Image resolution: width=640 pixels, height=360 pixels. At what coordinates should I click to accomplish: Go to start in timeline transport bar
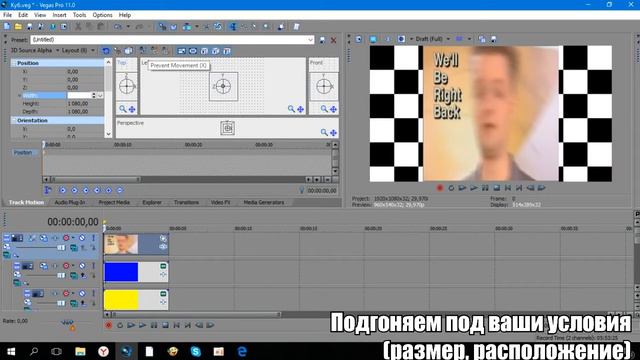[177, 325]
